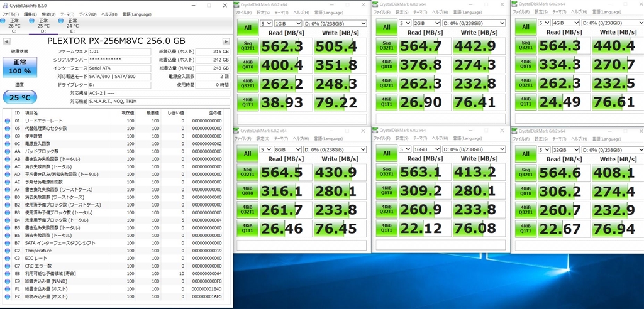Click the title icon of the 32GiB CrystalDiskMark window

pyautogui.click(x=514, y=131)
